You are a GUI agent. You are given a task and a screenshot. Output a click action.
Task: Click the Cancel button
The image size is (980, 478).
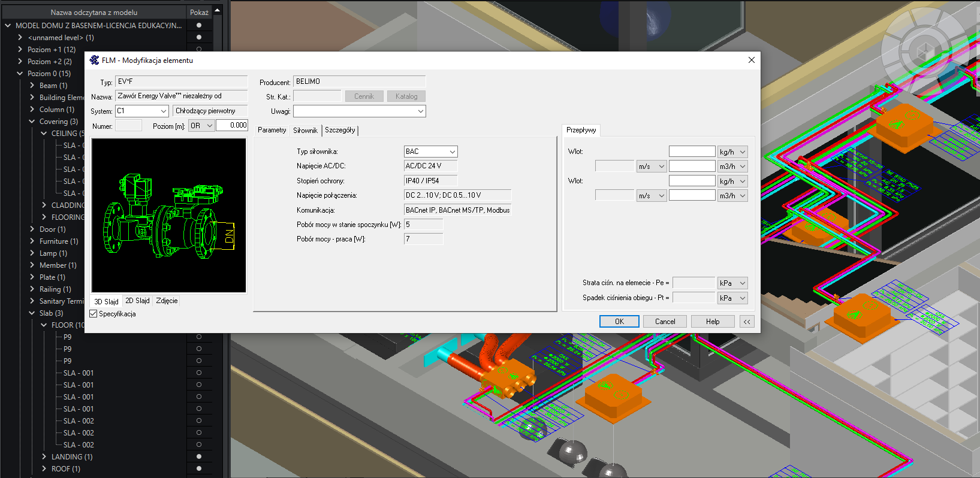coord(665,322)
